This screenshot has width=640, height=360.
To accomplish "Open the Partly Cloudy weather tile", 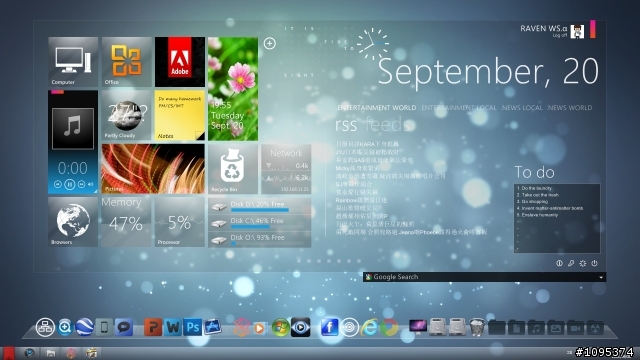I will point(127,116).
